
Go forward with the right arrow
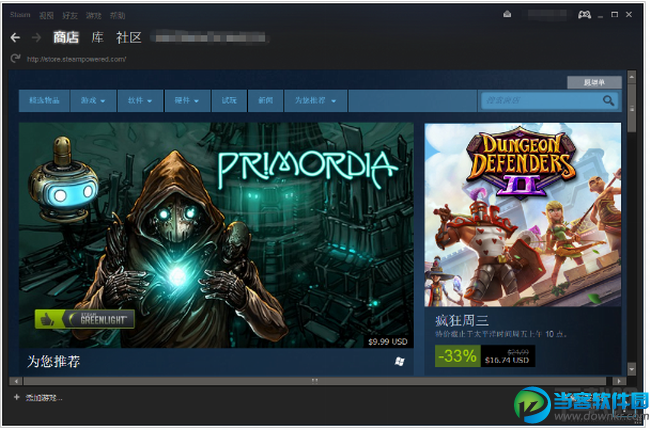(x=36, y=38)
